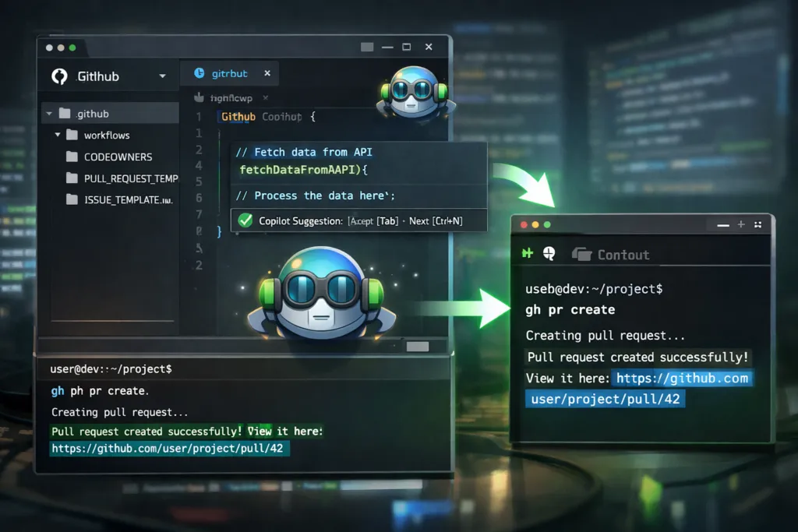Collapse the .github folder tree arrow
This screenshot has width=798, height=532.
coord(49,114)
